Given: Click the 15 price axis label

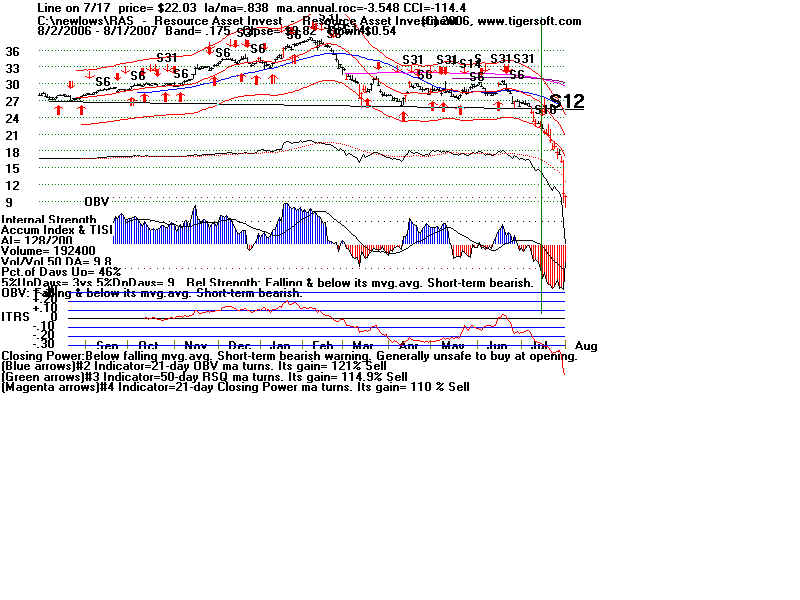Looking at the screenshot, I should click(x=13, y=169).
